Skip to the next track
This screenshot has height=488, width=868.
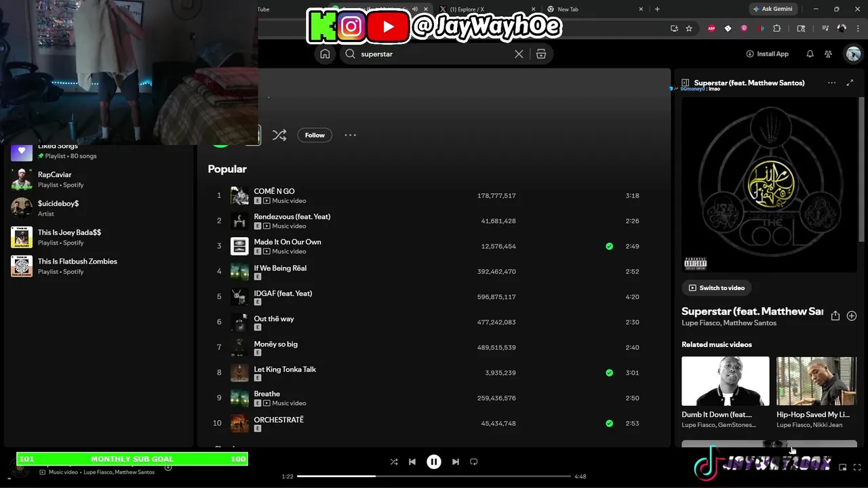(456, 462)
